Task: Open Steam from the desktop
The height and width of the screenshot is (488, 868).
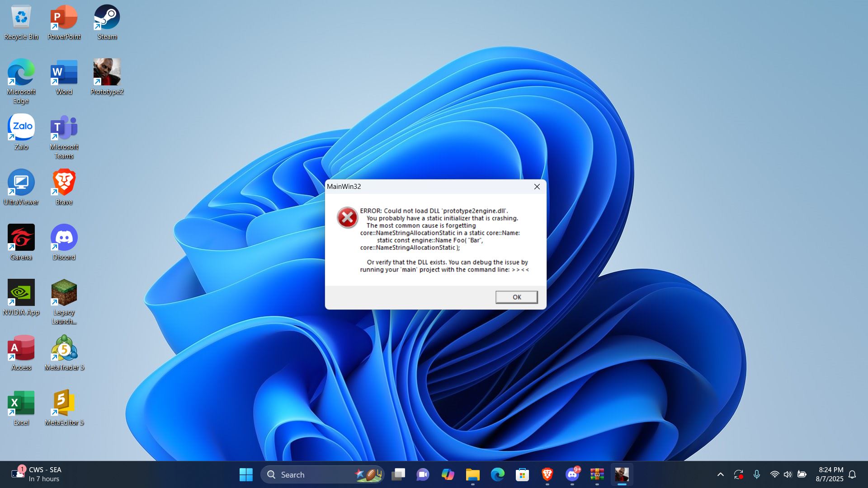Action: (x=107, y=18)
